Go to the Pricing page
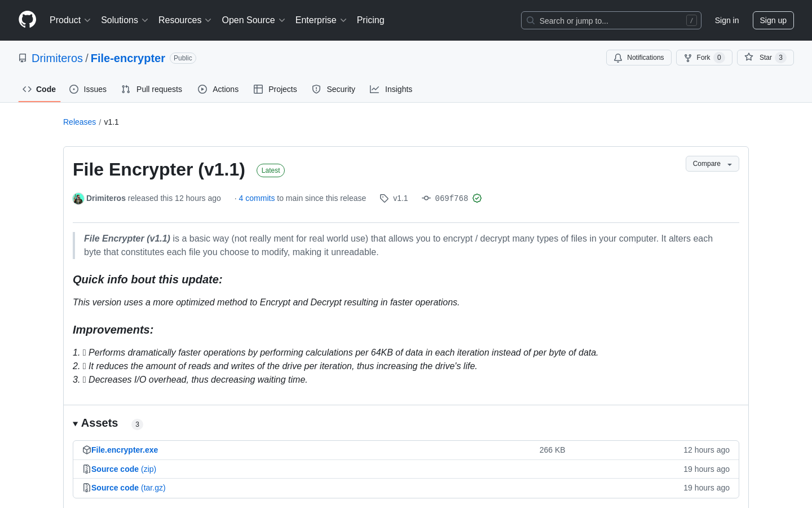812x508 pixels. pyautogui.click(x=370, y=20)
